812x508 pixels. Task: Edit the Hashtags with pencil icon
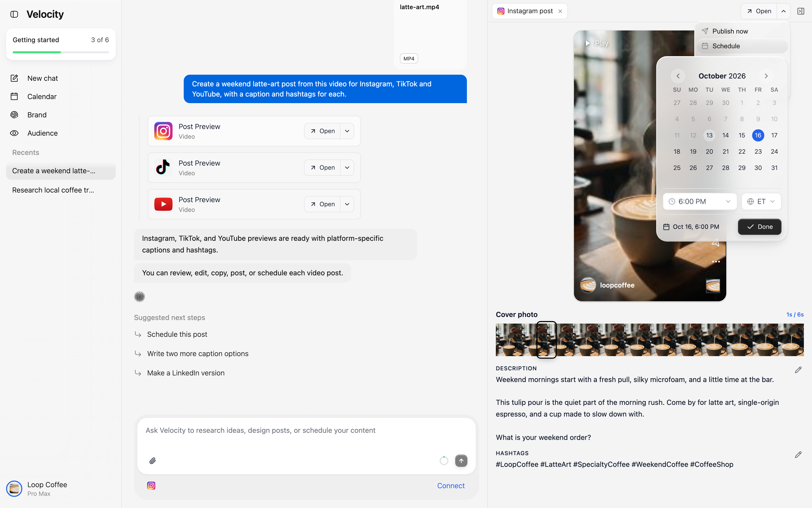point(798,455)
